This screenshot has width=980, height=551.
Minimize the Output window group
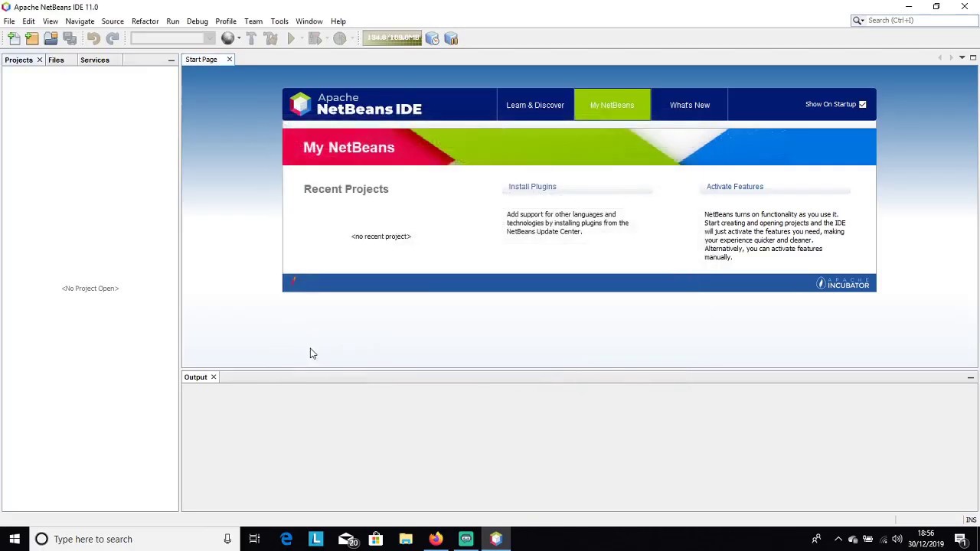tap(970, 377)
